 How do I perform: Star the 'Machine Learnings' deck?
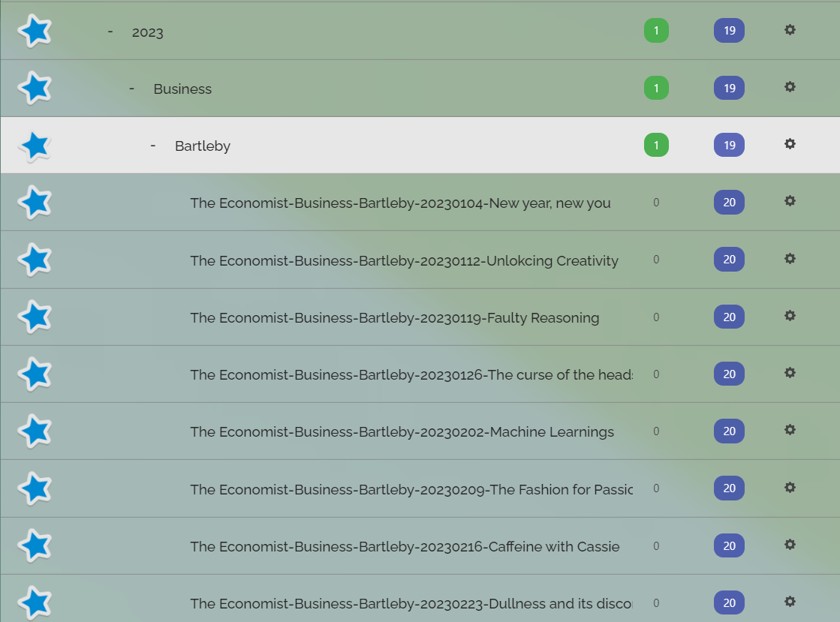(x=35, y=431)
